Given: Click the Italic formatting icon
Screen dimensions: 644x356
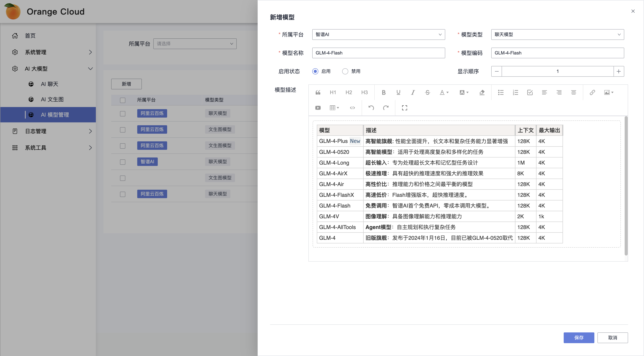Looking at the screenshot, I should pos(413,92).
